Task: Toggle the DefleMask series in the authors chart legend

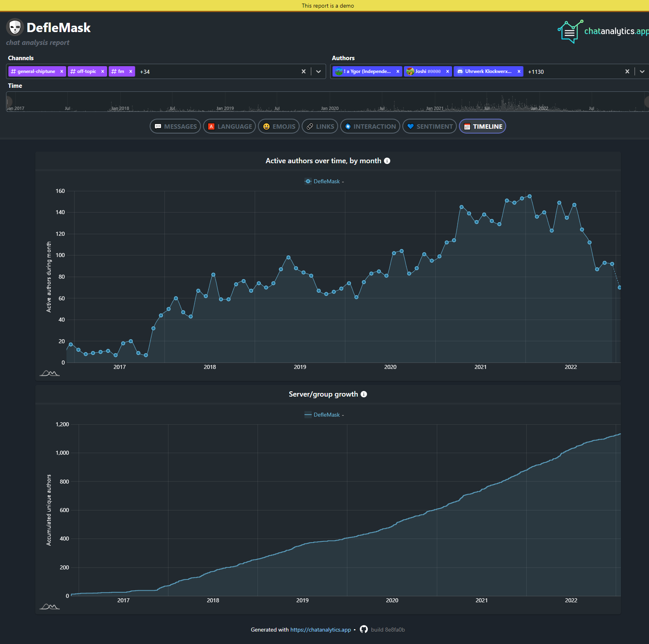Action: [324, 181]
